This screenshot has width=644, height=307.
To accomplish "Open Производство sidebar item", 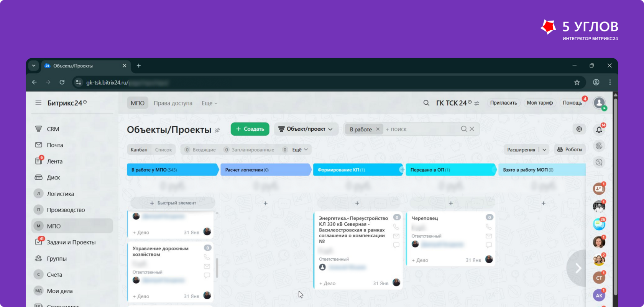I will pos(66,210).
